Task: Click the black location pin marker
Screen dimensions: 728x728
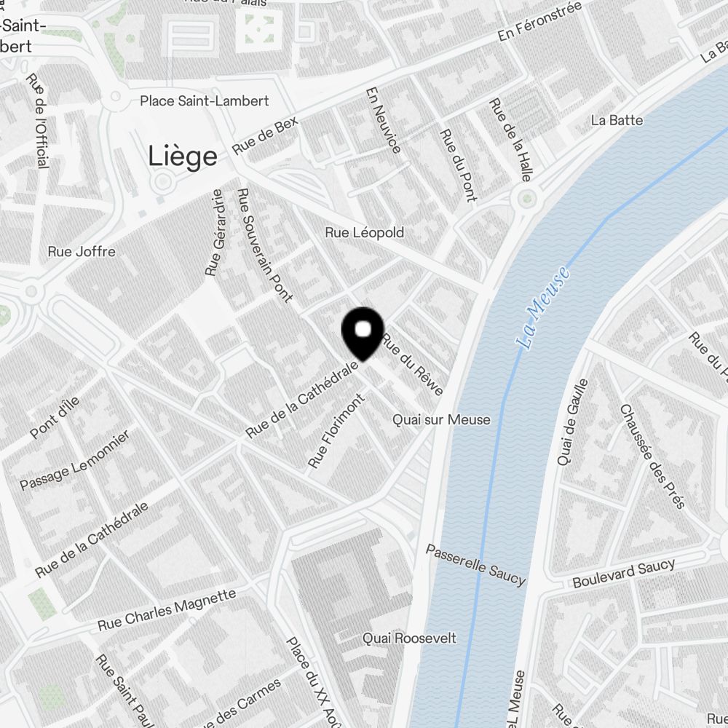Action: click(x=363, y=333)
